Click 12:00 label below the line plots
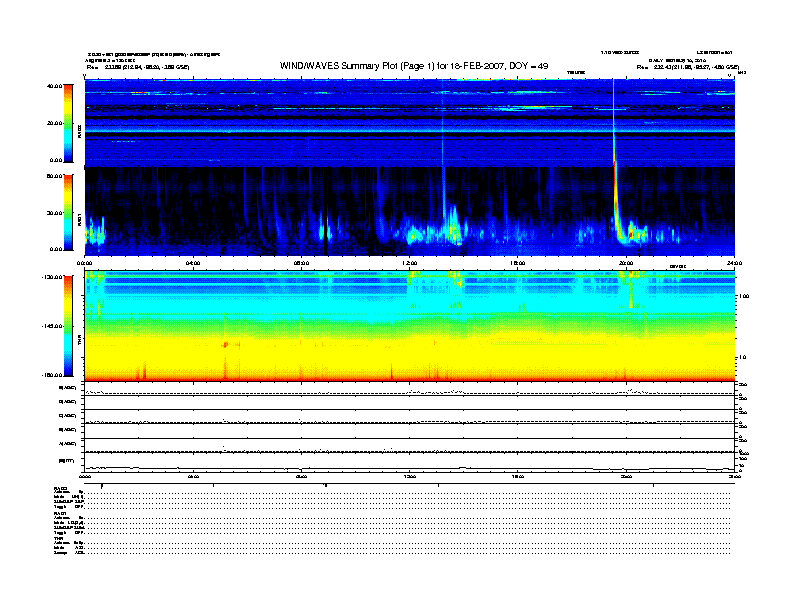The image size is (792, 612). coord(410,476)
